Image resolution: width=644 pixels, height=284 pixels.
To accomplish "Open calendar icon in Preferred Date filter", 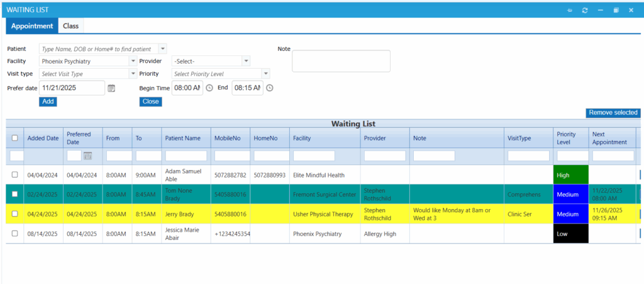I will [88, 156].
